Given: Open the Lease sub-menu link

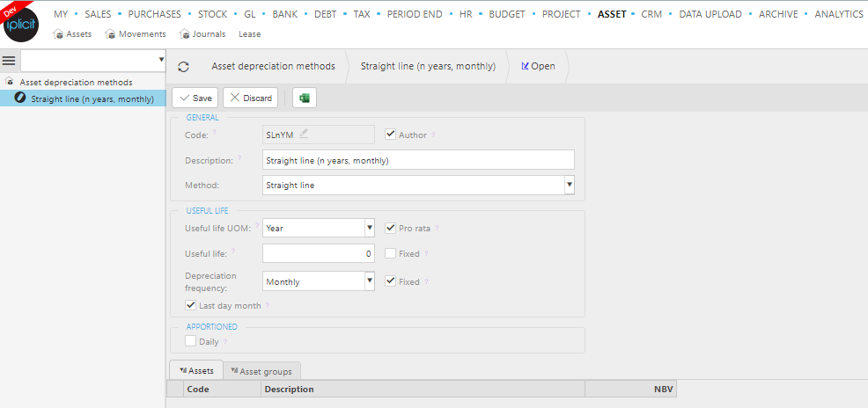Looking at the screenshot, I should click(x=250, y=34).
